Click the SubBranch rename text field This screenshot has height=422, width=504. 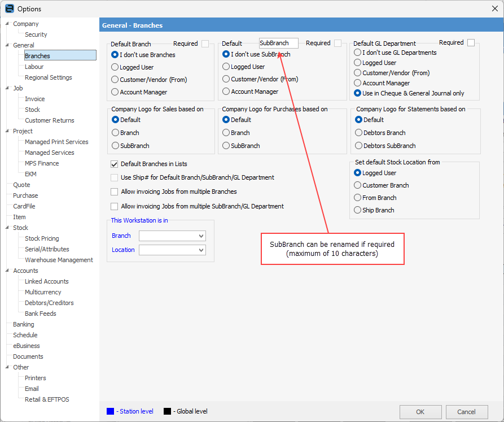(278, 43)
